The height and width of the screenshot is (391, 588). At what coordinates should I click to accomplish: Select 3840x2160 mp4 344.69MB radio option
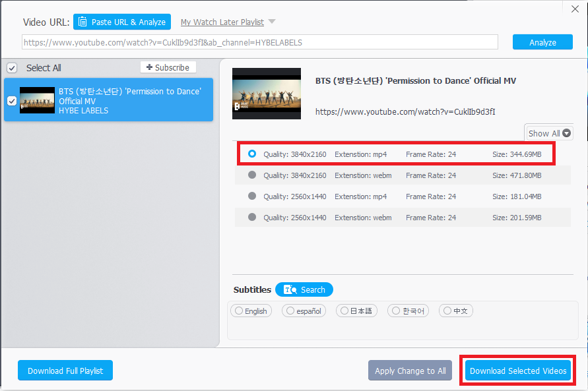click(252, 154)
